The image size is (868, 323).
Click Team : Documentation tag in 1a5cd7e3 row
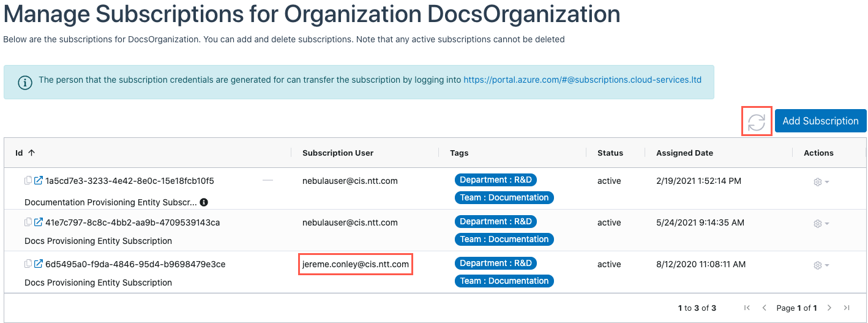click(504, 197)
